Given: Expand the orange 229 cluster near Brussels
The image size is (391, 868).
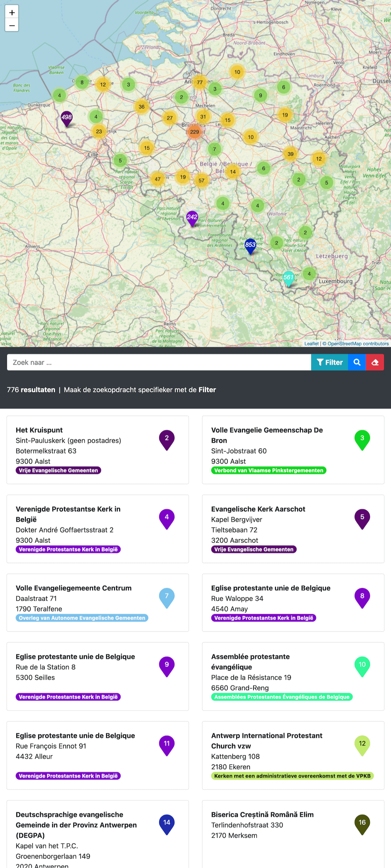Looking at the screenshot, I should (x=194, y=132).
